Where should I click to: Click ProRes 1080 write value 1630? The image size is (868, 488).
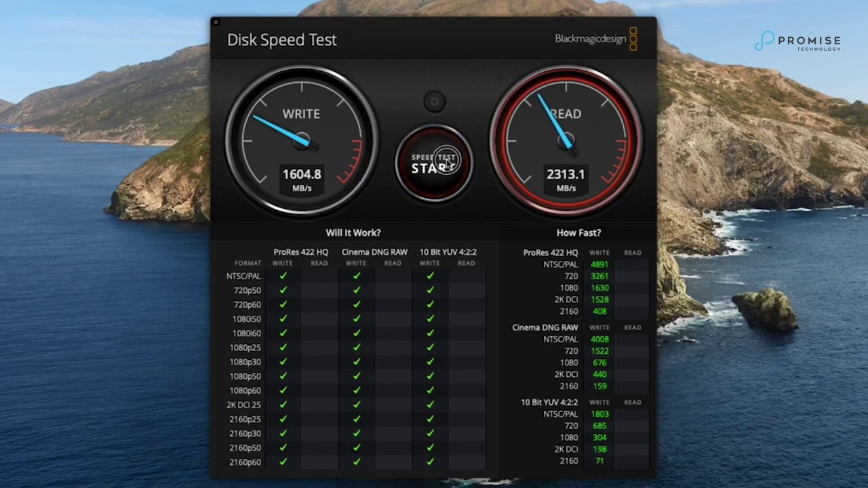pyautogui.click(x=599, y=288)
